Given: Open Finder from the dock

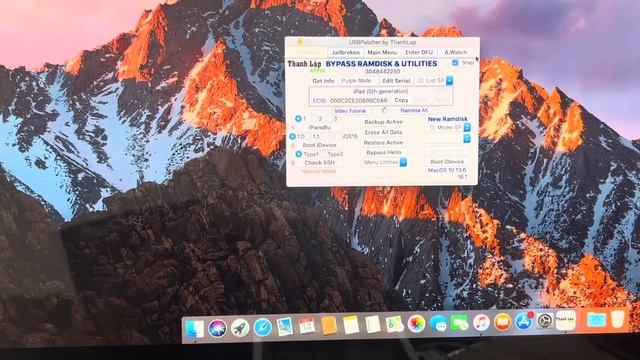Looking at the screenshot, I should click(195, 329).
